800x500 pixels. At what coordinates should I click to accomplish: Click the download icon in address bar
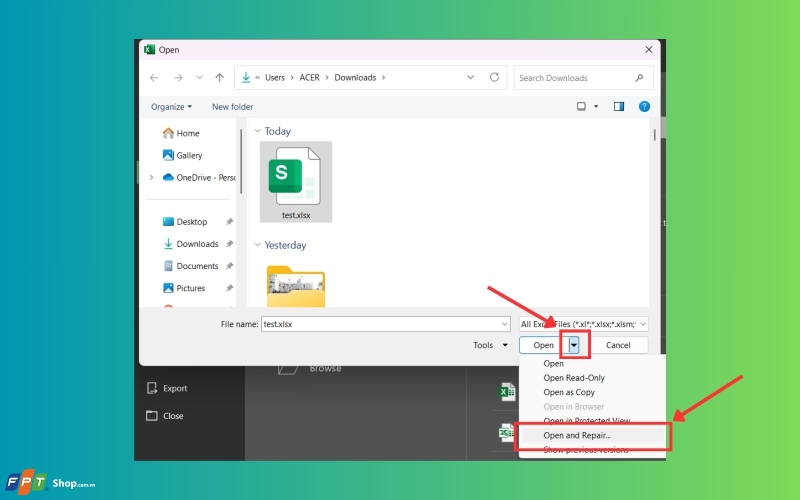click(x=245, y=78)
